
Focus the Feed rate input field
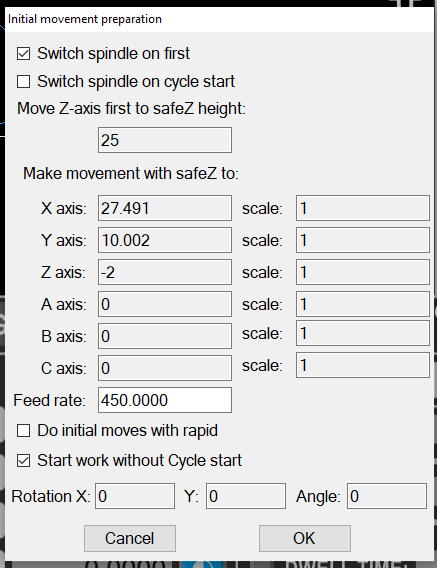(165, 400)
